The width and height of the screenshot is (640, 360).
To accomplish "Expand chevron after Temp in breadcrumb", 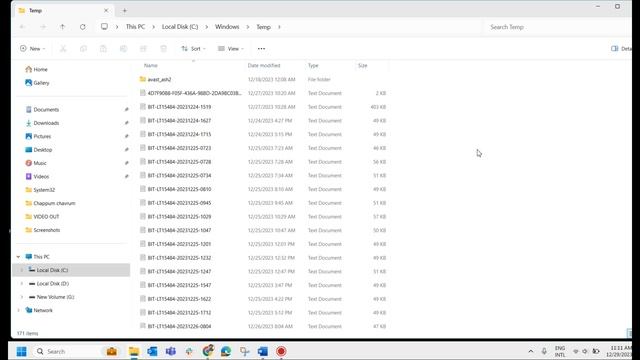I will click(x=279, y=27).
